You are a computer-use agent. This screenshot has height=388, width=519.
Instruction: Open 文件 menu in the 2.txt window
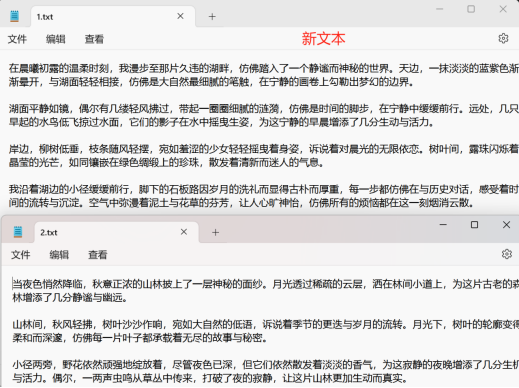click(21, 255)
